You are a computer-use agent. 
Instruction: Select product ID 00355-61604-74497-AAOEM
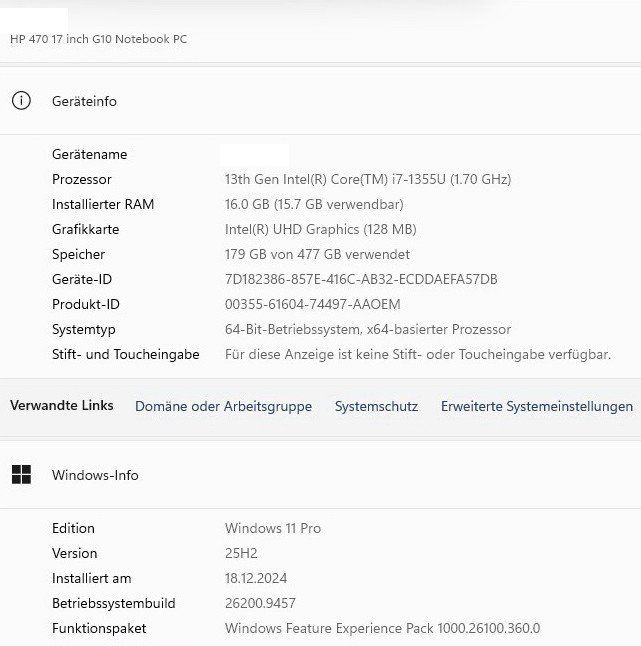point(313,304)
